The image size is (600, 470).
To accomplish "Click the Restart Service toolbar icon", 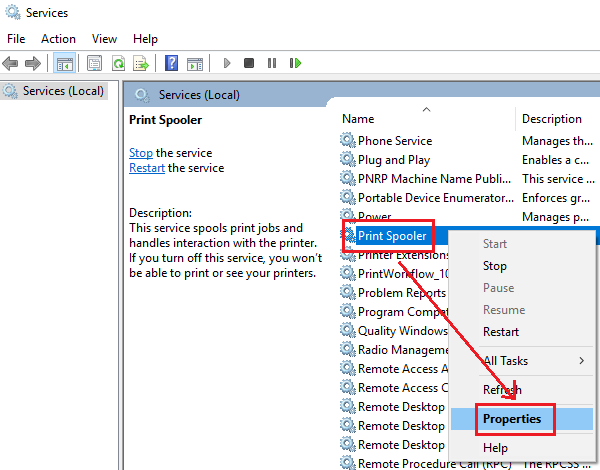I will (x=295, y=63).
